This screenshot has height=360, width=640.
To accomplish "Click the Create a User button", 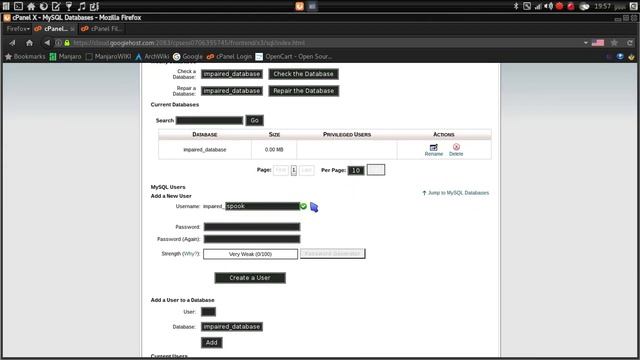I will click(250, 278).
